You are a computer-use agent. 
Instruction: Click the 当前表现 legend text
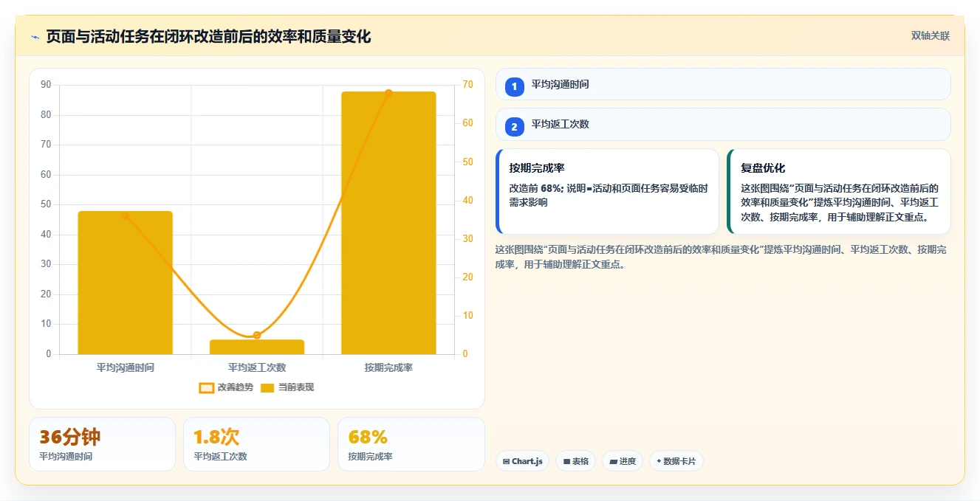(296, 387)
